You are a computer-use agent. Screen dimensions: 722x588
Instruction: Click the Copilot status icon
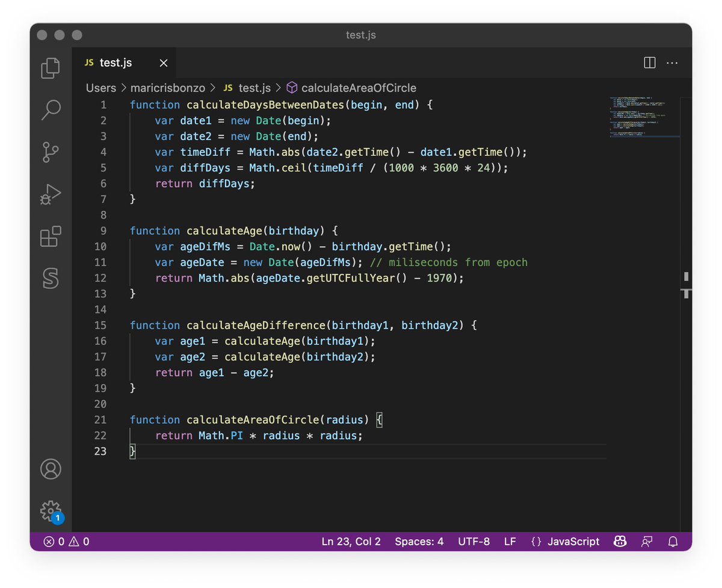pos(620,542)
